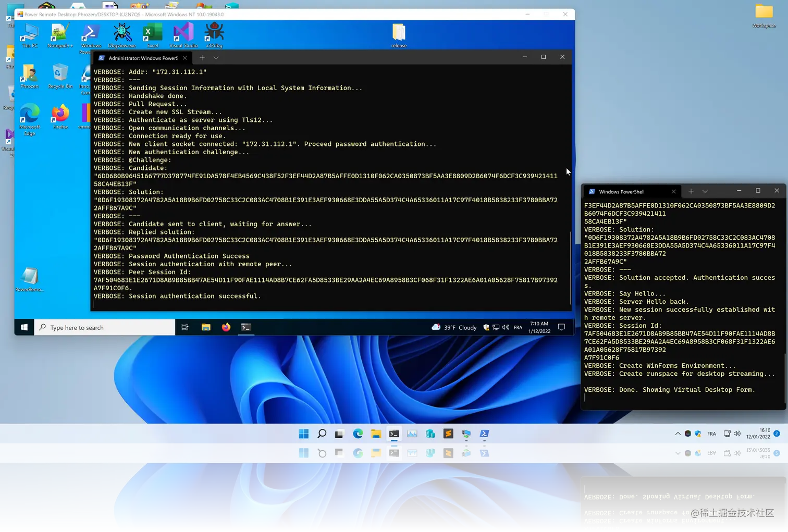Image resolution: width=788 pixels, height=532 pixels.
Task: Maximize the Administrator PowerShell terminal window
Action: 544,57
